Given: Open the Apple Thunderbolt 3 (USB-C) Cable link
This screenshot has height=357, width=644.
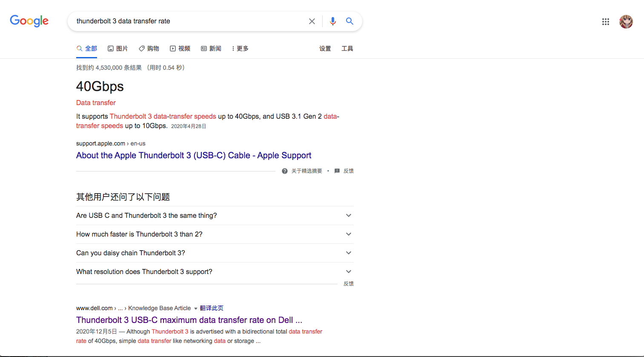Looking at the screenshot, I should 194,155.
